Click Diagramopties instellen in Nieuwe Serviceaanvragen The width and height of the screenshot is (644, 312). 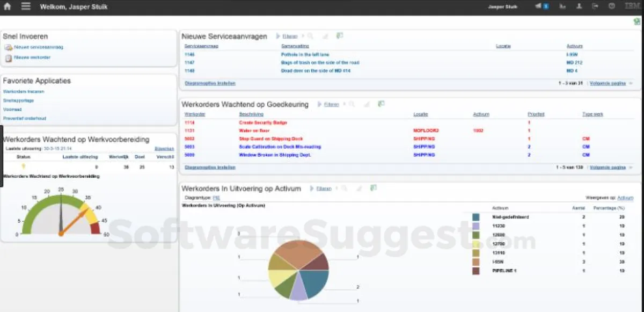click(210, 83)
